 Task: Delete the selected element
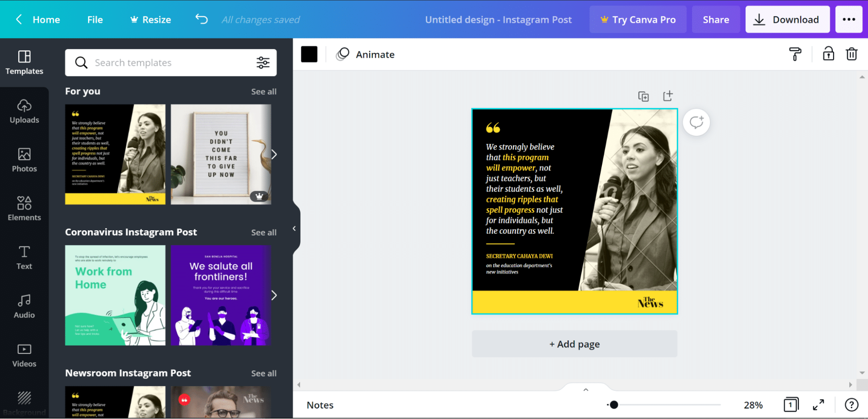(851, 54)
